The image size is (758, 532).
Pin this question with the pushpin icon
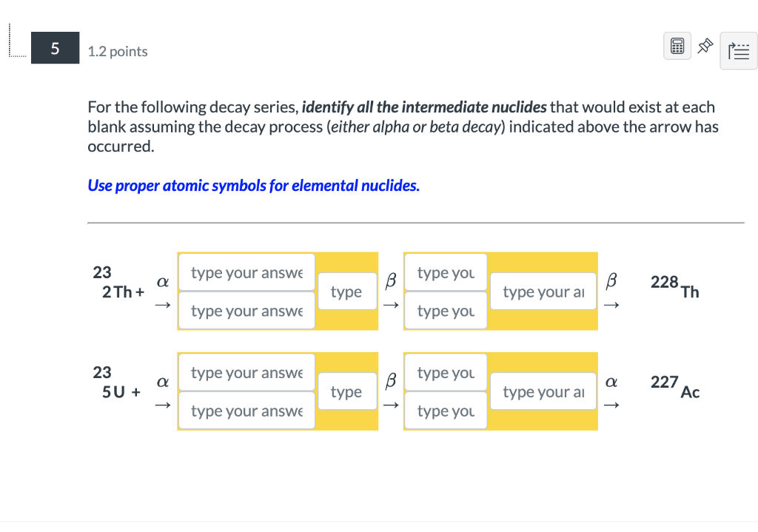click(705, 47)
